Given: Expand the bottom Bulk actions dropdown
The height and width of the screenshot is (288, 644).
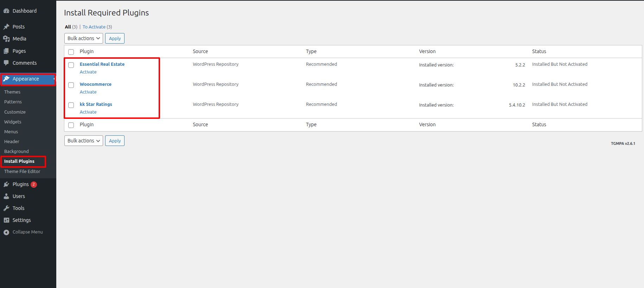Looking at the screenshot, I should [x=84, y=141].
